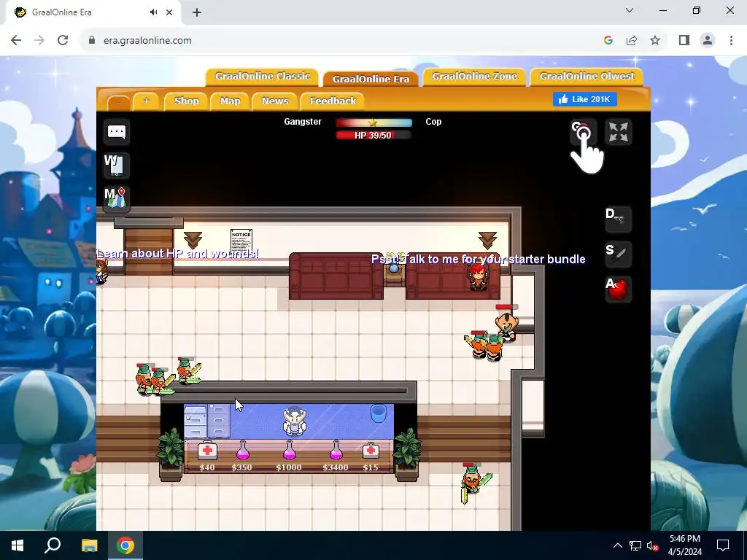Open Chrome three-dot menu
The height and width of the screenshot is (560, 747).
[x=731, y=41]
